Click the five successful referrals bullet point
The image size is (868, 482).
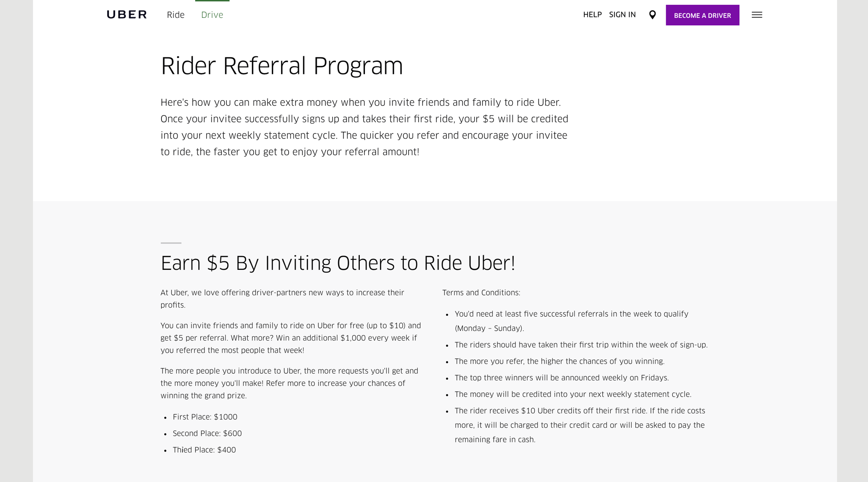pyautogui.click(x=572, y=321)
